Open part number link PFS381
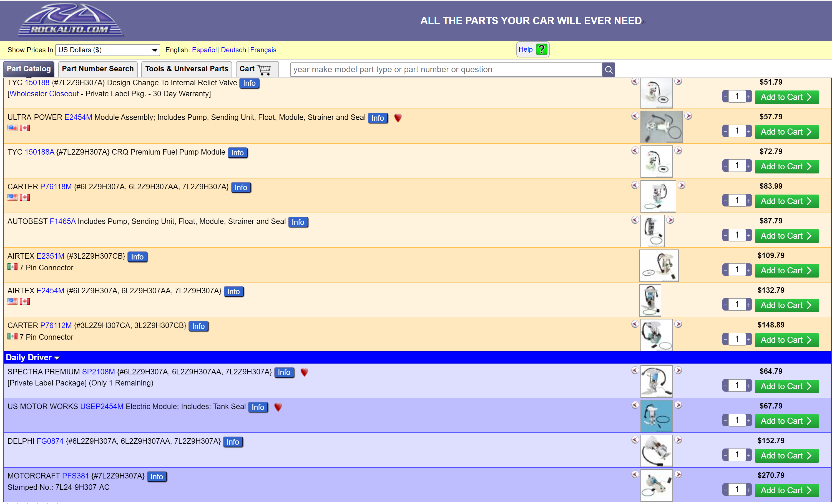Screen dimensions: 832x504 point(76,476)
